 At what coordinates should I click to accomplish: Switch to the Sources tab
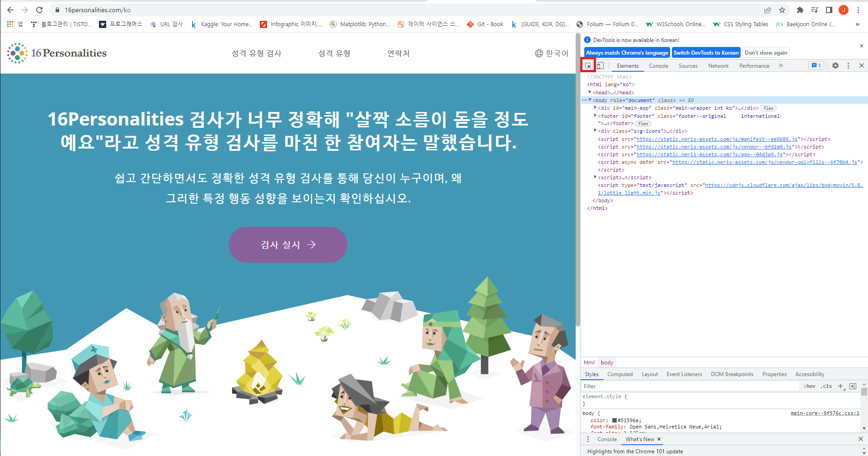[688, 66]
